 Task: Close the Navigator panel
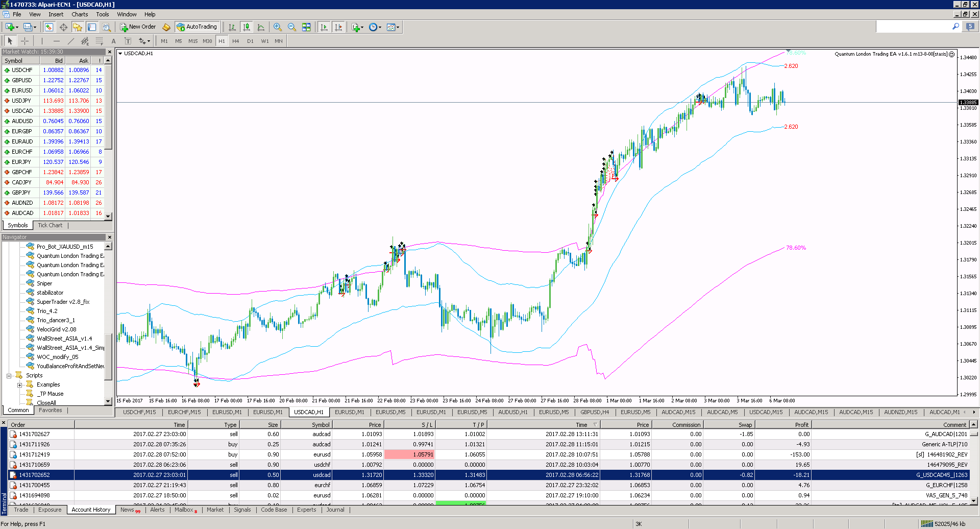coord(109,237)
